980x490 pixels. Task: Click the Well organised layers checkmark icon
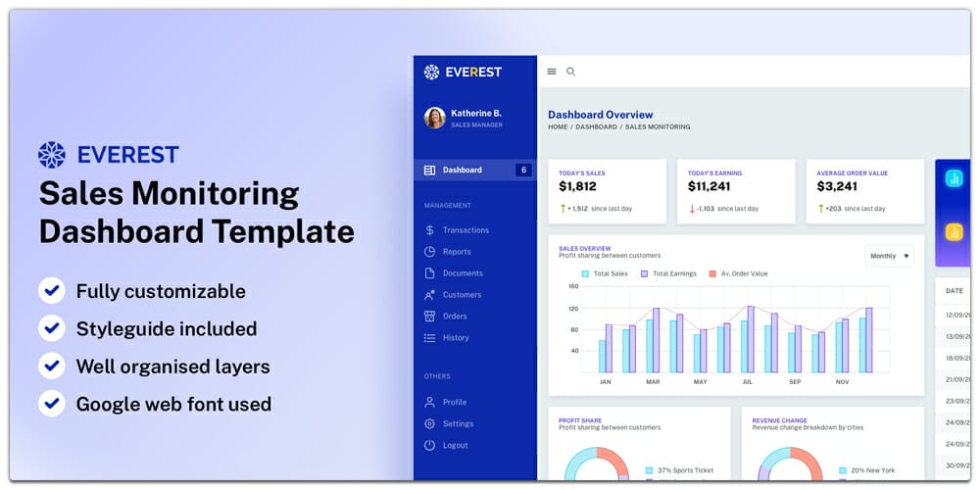52,366
